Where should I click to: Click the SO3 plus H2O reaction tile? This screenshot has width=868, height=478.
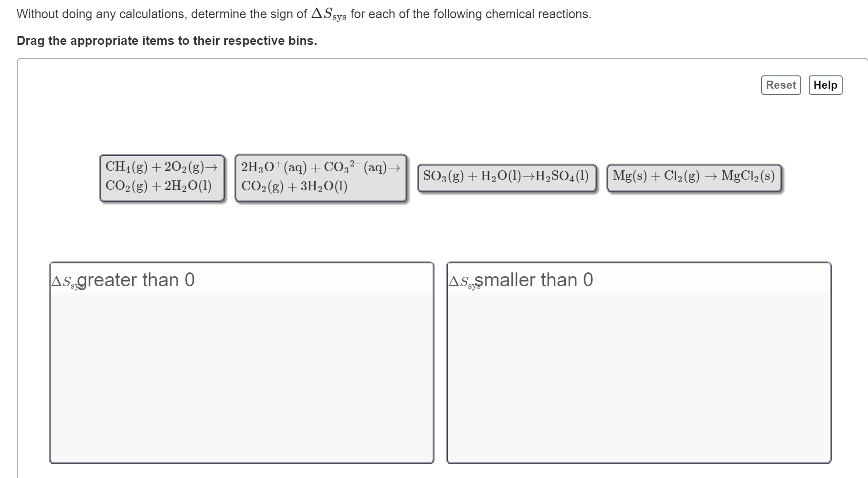pos(507,177)
